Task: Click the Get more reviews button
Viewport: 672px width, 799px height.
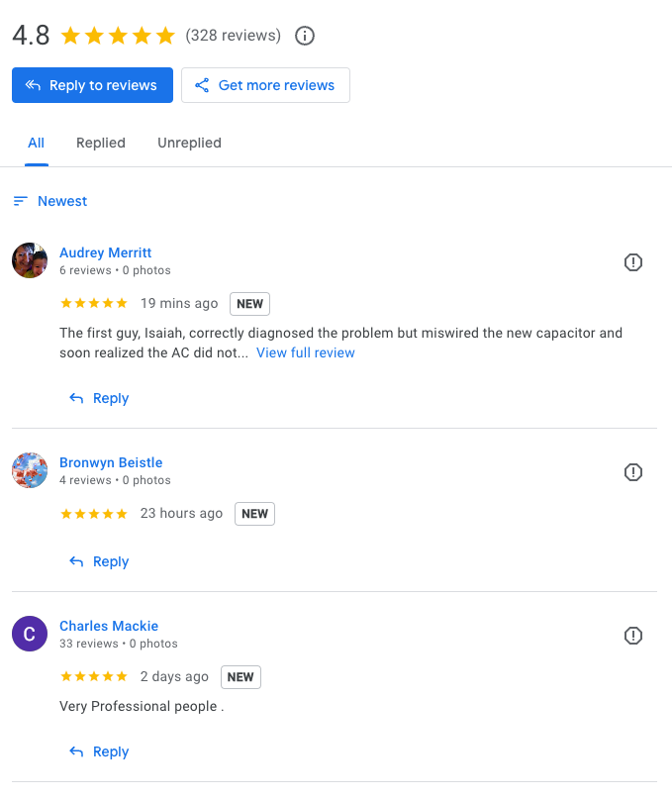Action: tap(265, 85)
